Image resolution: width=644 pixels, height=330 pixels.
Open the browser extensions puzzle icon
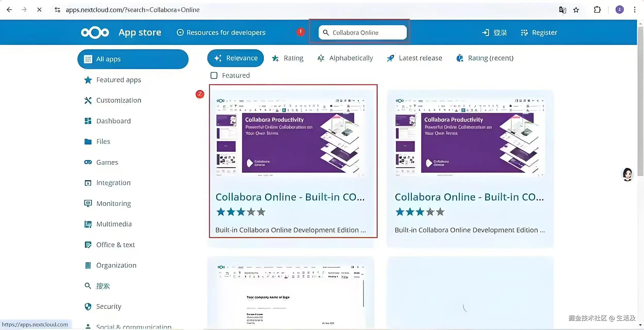[x=597, y=10]
